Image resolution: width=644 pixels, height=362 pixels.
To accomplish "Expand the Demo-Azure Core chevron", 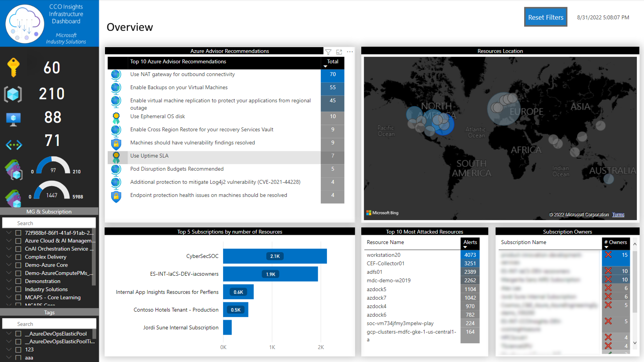I will point(9,265).
